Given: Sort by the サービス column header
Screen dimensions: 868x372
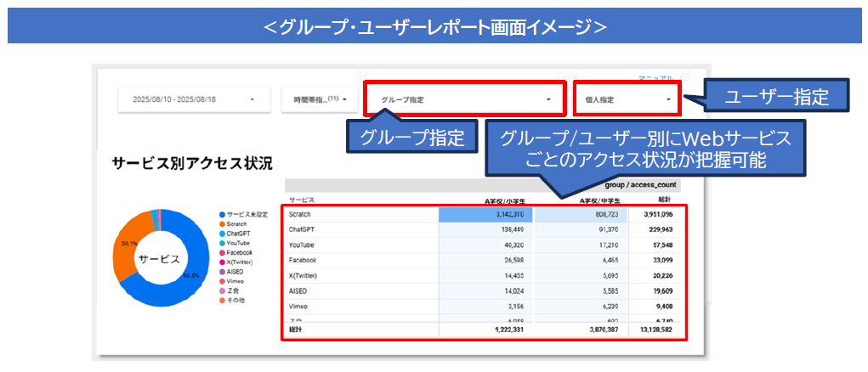Looking at the screenshot, I should (x=302, y=200).
